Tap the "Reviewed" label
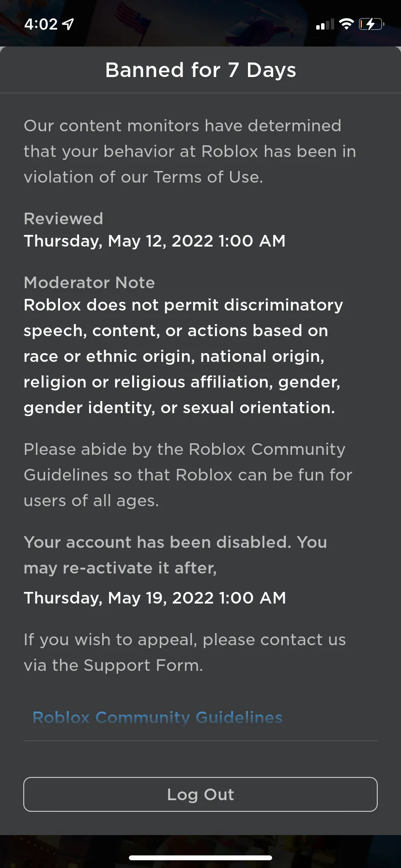 tap(63, 218)
